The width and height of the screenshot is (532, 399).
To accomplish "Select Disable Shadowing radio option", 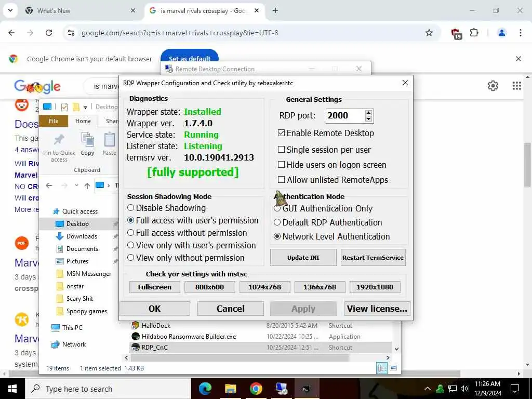I will coord(130,208).
